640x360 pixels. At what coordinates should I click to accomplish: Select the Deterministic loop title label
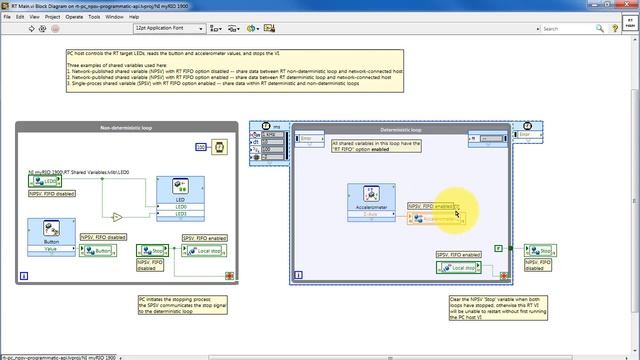(401, 130)
